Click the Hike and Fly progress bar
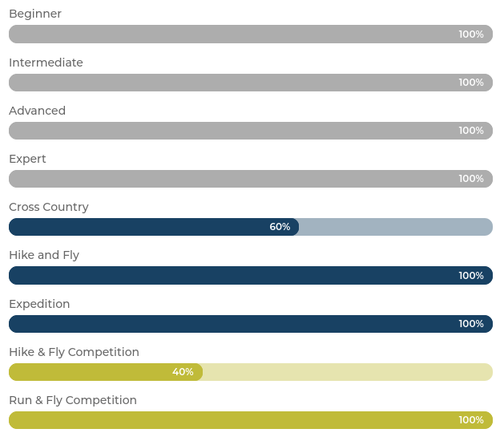The image size is (504, 441). (x=250, y=276)
